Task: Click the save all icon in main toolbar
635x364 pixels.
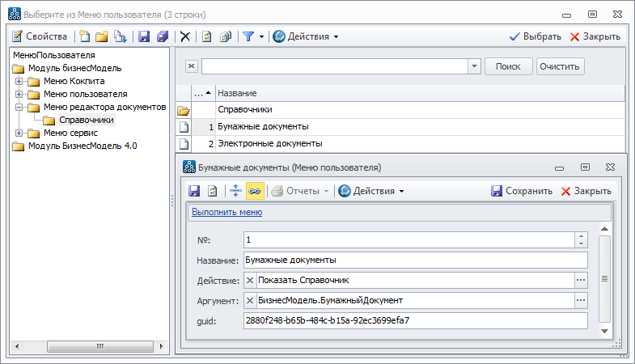Action: (163, 36)
